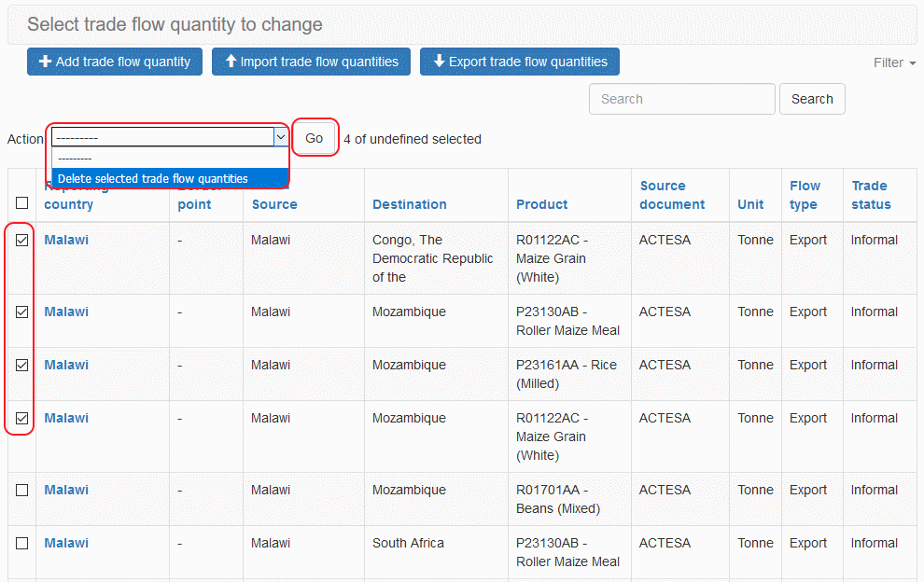Sort by Trade status column header
Screen dimensions: 924x582
871,195
